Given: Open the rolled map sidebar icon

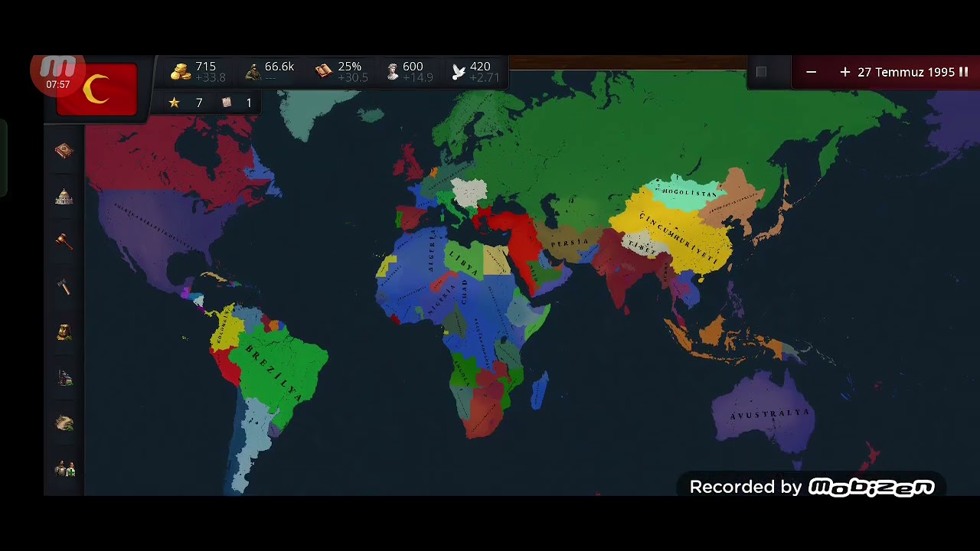Looking at the screenshot, I should pos(64,423).
